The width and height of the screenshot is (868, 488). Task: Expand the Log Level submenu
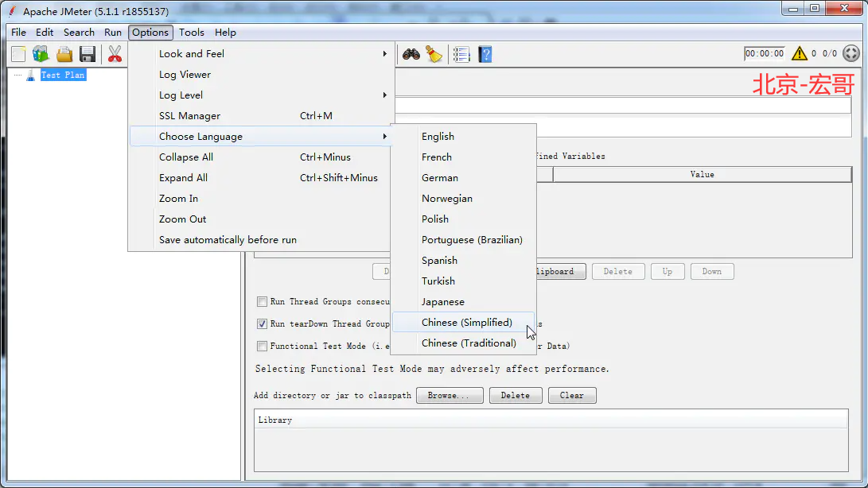(261, 95)
